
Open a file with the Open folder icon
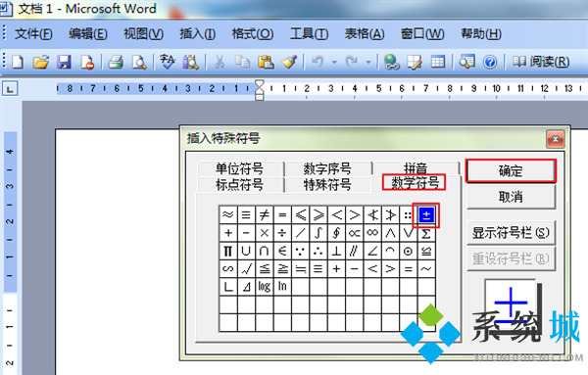[40, 62]
